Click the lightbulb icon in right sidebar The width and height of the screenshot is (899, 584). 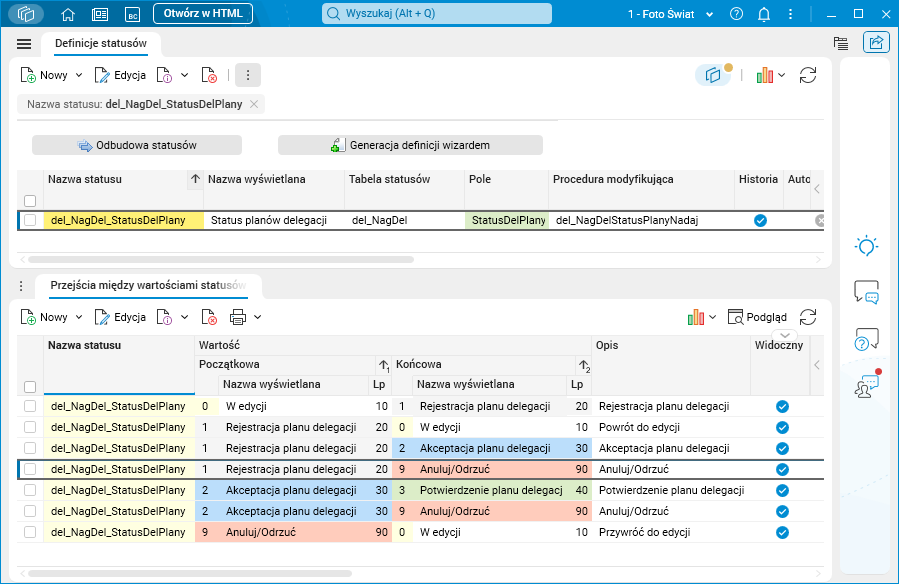pyautogui.click(x=866, y=246)
